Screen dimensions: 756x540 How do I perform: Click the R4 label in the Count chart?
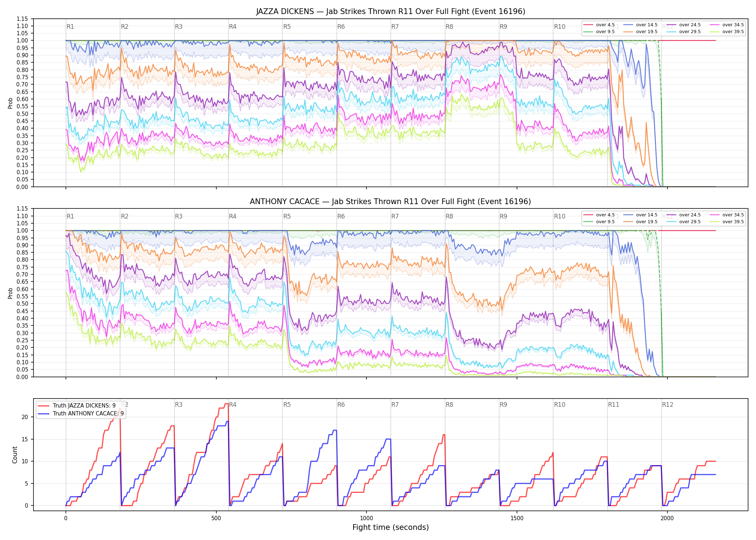(233, 405)
